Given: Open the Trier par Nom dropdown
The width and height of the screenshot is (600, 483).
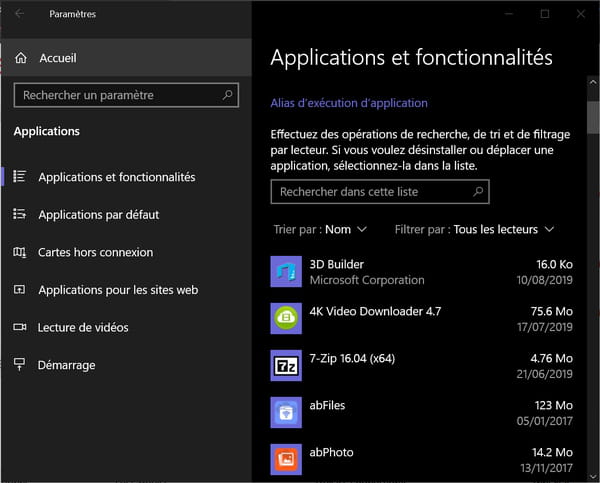Looking at the screenshot, I should coord(320,229).
